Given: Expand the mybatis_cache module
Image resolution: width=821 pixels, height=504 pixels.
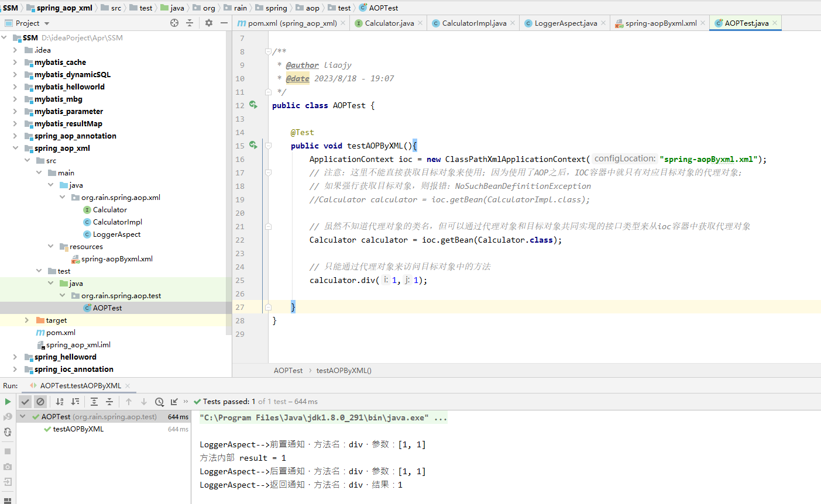Looking at the screenshot, I should pyautogui.click(x=15, y=62).
